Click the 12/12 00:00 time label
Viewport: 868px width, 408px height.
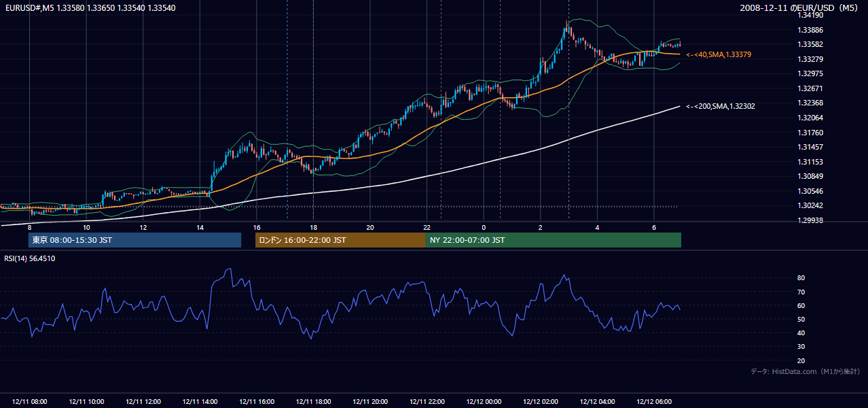tap(484, 402)
